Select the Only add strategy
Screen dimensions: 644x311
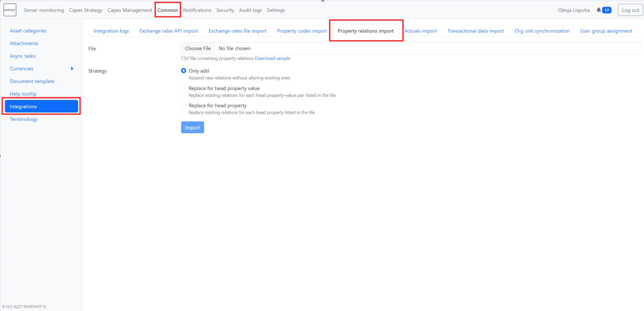coord(184,71)
